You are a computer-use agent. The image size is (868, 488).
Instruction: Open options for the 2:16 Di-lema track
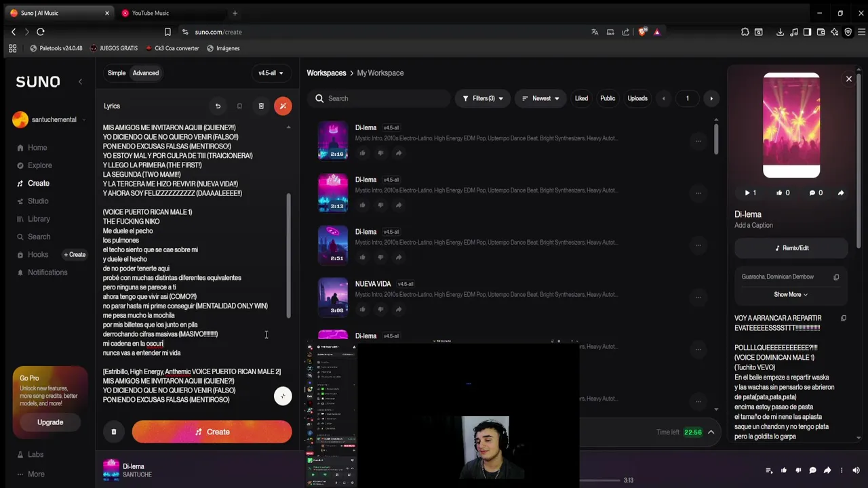(x=698, y=141)
